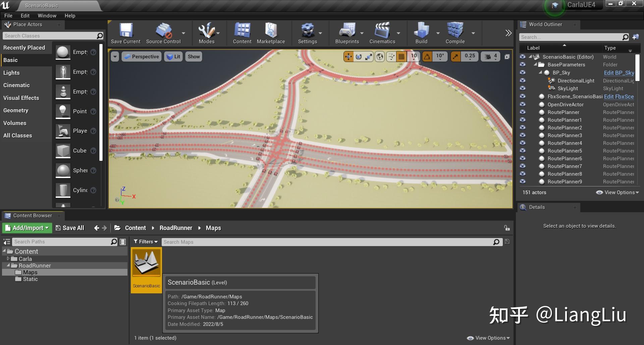Click the Lit view mode button
The image size is (644, 345).
173,57
